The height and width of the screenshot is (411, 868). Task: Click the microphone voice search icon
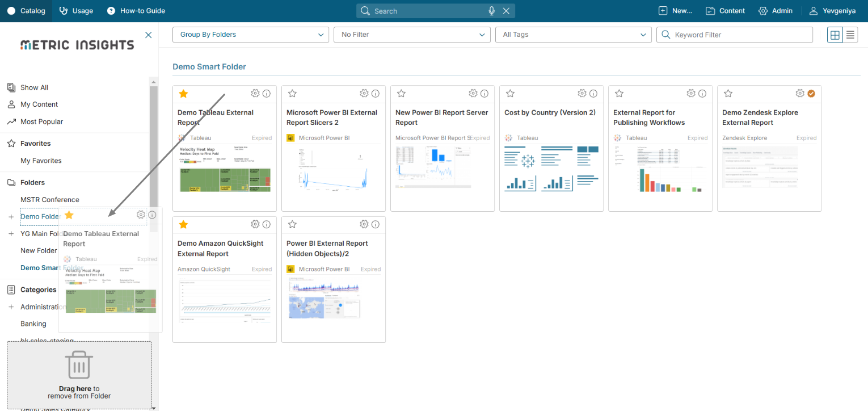[x=492, y=11]
